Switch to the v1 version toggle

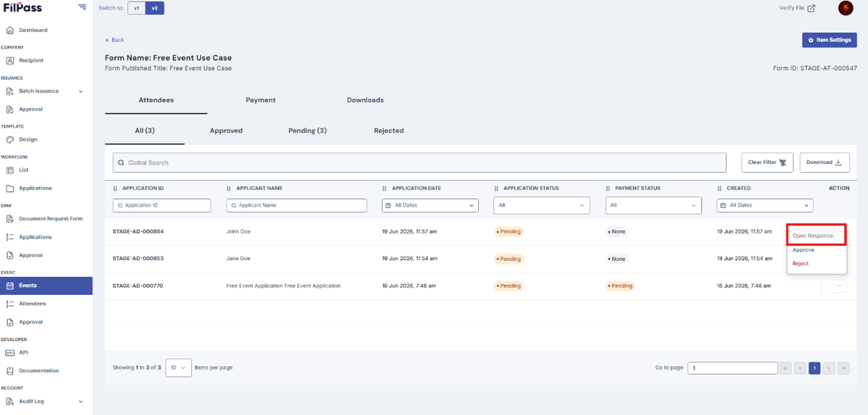pyautogui.click(x=137, y=8)
